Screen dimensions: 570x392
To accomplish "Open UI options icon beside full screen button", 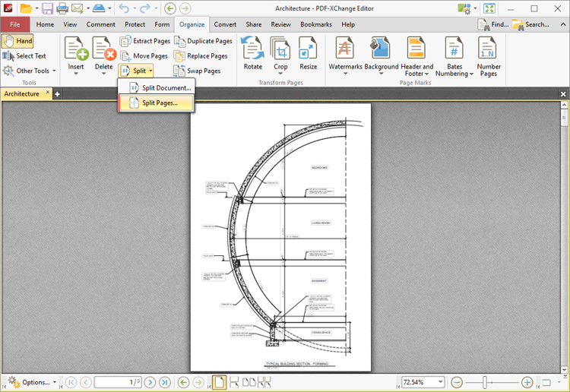I will click(464, 8).
